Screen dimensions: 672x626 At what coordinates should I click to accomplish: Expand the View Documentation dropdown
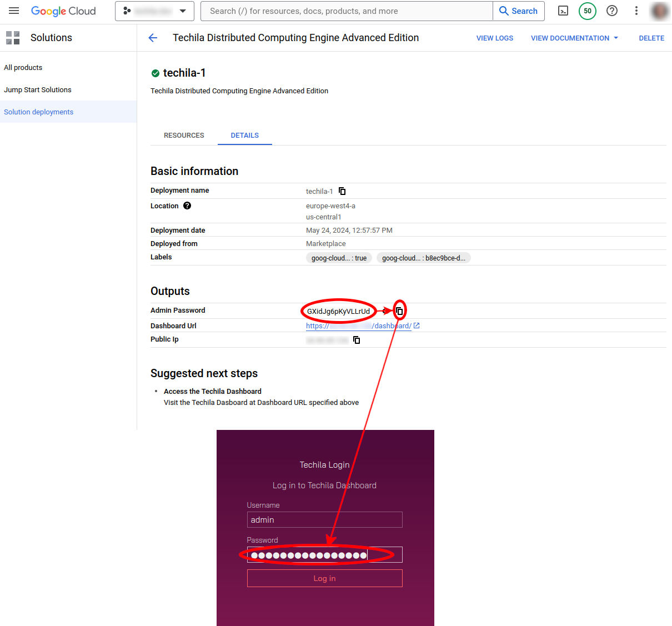click(x=574, y=38)
